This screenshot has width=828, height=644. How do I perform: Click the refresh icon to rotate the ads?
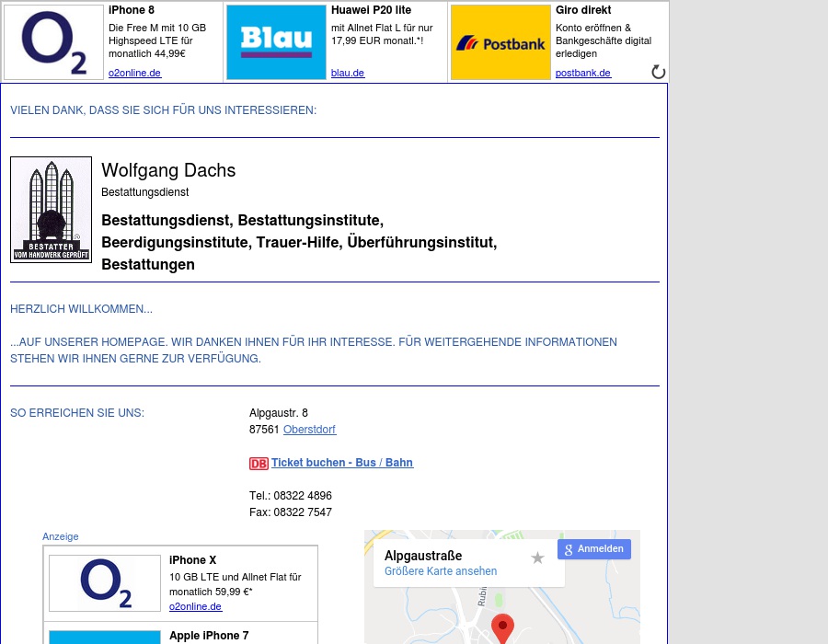658,72
